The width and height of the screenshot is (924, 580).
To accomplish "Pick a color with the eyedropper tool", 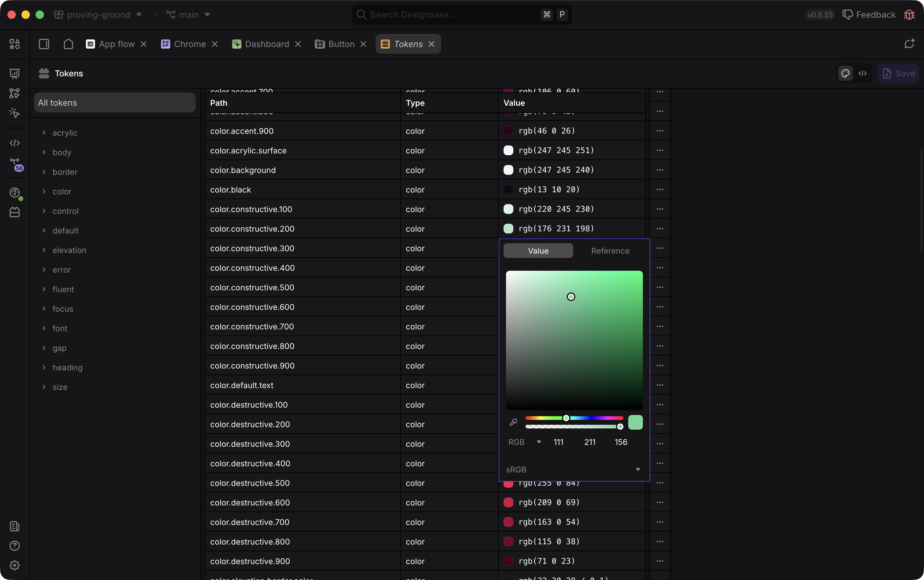I will pyautogui.click(x=513, y=422).
